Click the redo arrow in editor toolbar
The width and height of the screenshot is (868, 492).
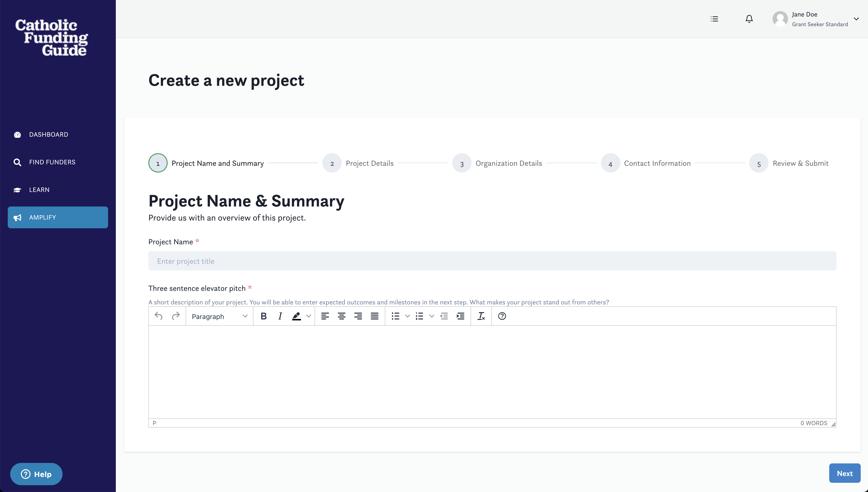click(x=176, y=316)
